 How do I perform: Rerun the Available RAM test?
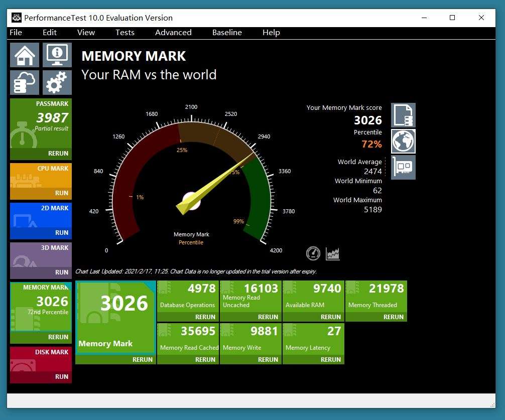pyautogui.click(x=331, y=317)
